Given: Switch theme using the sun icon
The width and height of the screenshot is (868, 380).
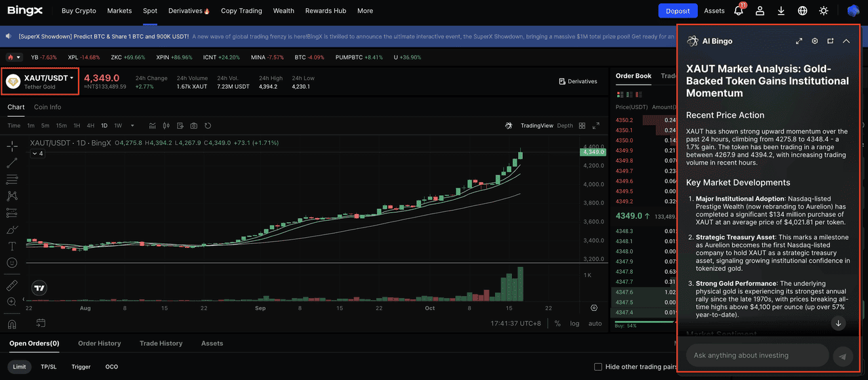Looking at the screenshot, I should coord(823,11).
